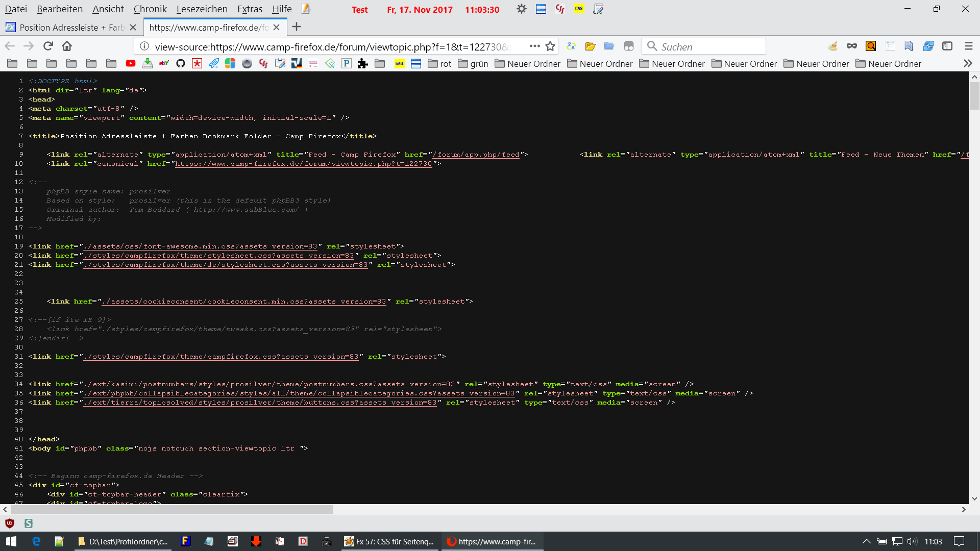Toggle the sidebar view button
Screen dimensions: 980x551
click(947, 46)
